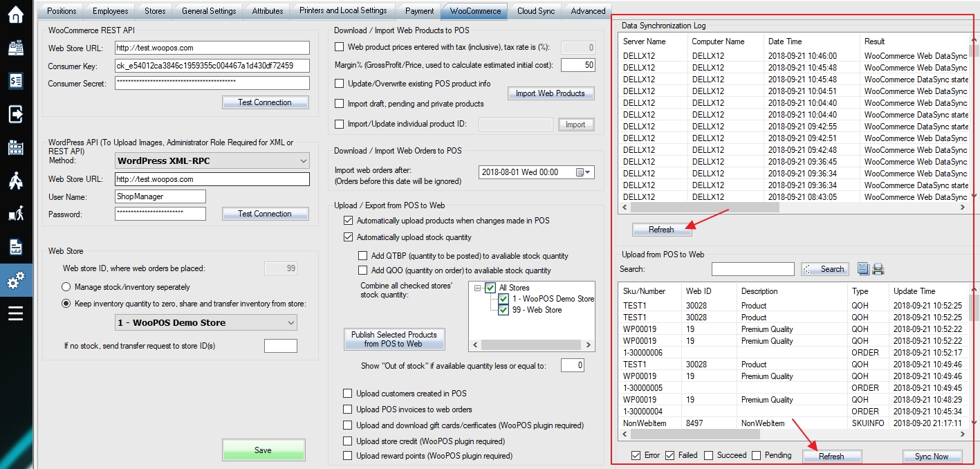Open the import web orders date dropdown arrow
This screenshot has width=980, height=469.
[589, 172]
